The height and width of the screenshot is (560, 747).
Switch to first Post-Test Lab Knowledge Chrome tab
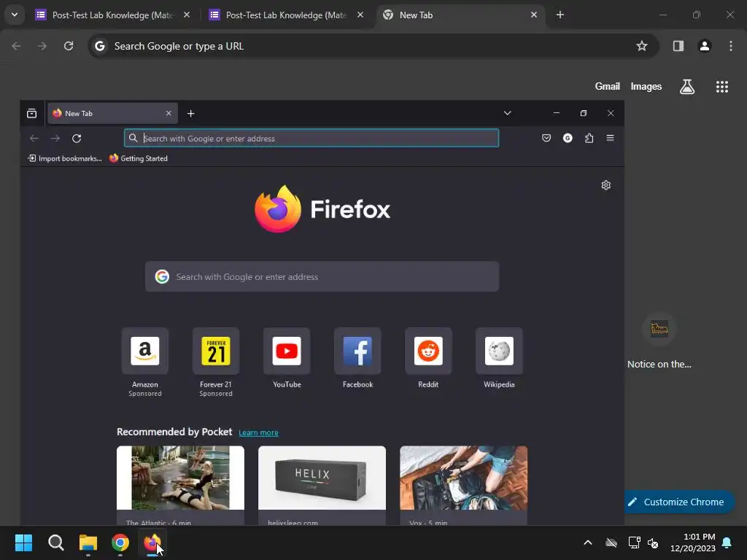[x=112, y=15]
